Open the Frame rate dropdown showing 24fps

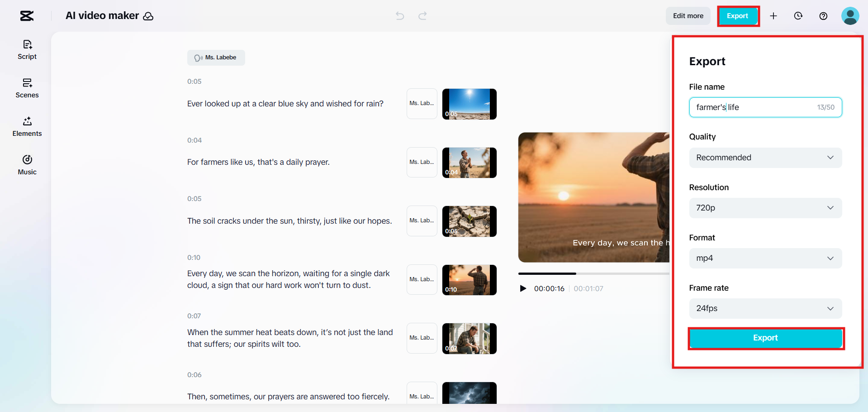(765, 308)
